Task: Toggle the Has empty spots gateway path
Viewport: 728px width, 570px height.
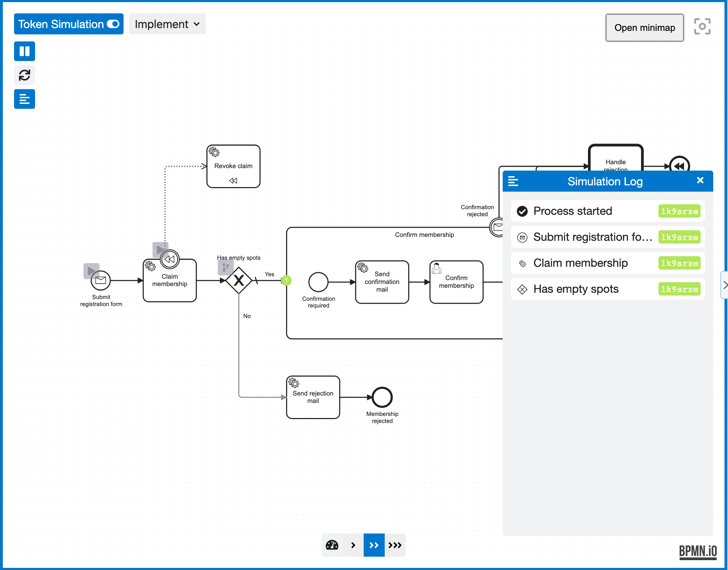Action: [x=225, y=267]
